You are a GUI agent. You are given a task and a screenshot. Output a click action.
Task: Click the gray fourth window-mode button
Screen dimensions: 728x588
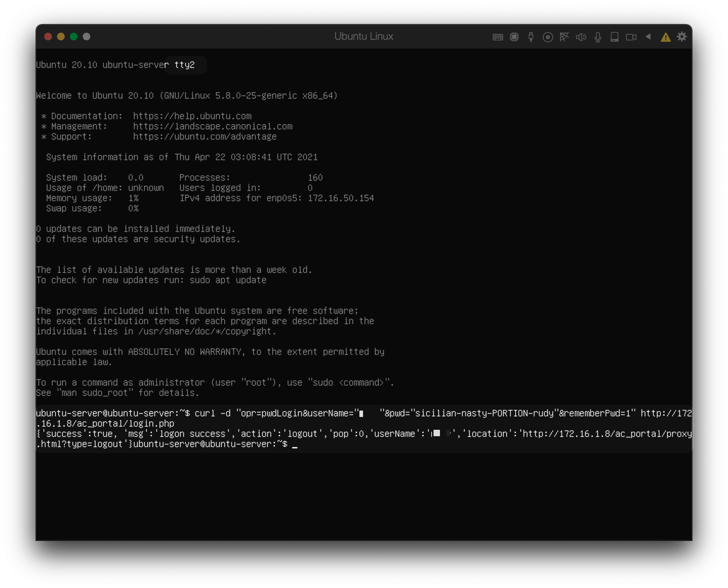coord(87,37)
